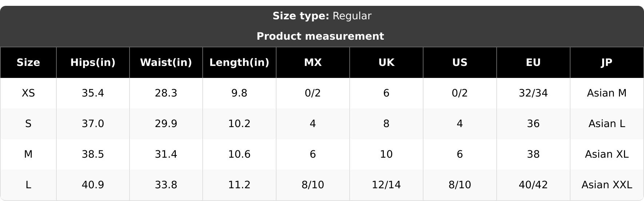Select the UK column header

click(386, 63)
